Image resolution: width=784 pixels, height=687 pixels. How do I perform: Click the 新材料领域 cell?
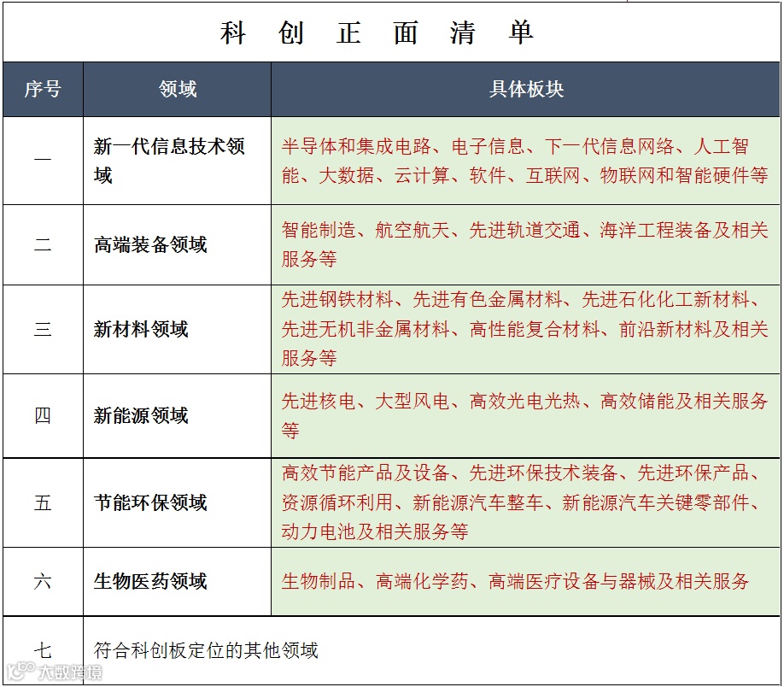click(x=177, y=329)
